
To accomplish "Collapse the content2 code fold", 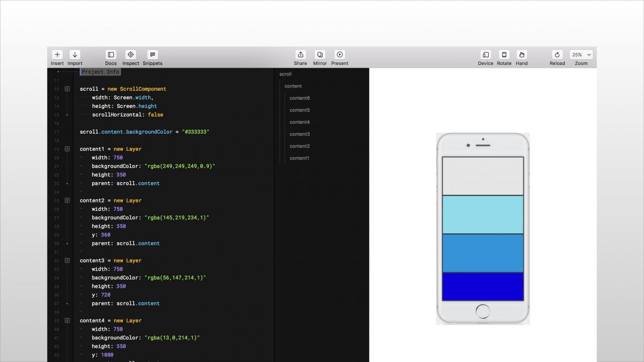I will click(x=67, y=200).
